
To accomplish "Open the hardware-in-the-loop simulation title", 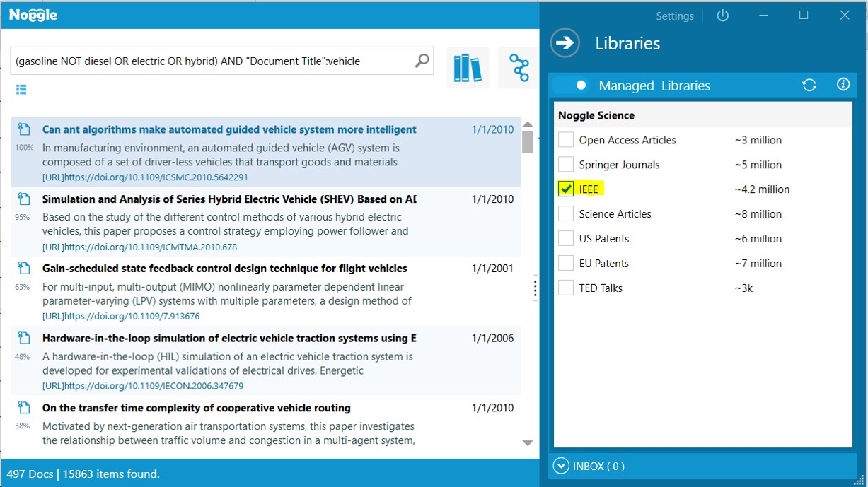I will (229, 338).
